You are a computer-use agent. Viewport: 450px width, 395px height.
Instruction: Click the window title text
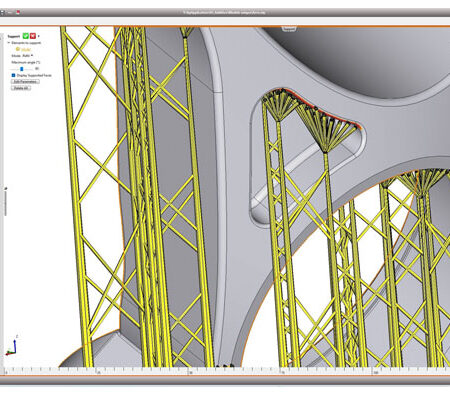click(224, 13)
